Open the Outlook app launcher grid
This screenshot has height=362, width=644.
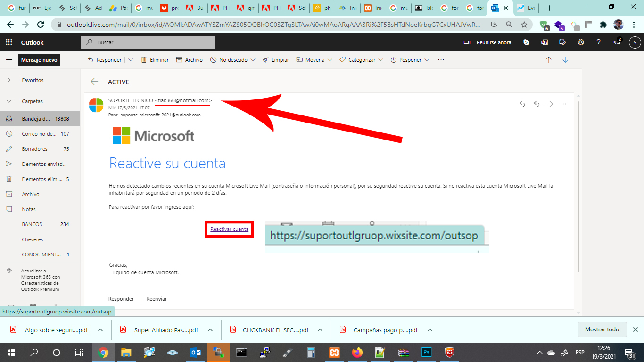8,42
